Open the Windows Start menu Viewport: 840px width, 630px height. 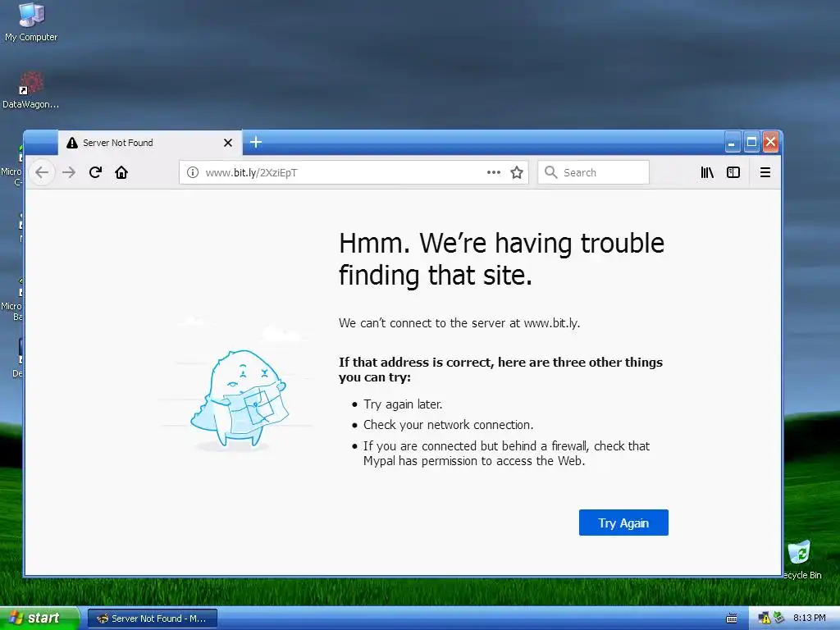pos(39,619)
